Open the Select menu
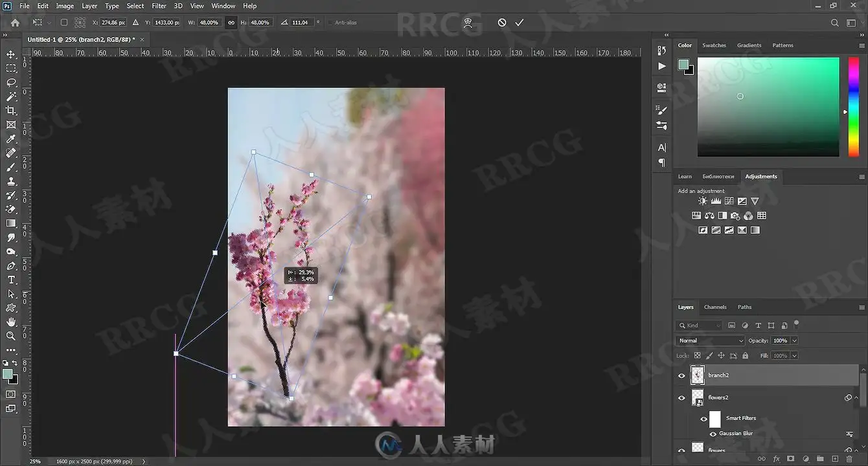The height and width of the screenshot is (466, 868). pyautogui.click(x=135, y=6)
